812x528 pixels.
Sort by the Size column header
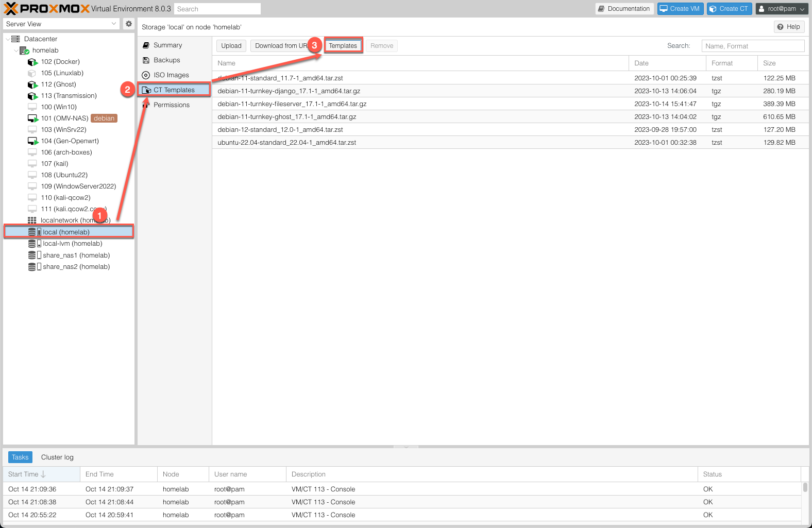coord(783,63)
